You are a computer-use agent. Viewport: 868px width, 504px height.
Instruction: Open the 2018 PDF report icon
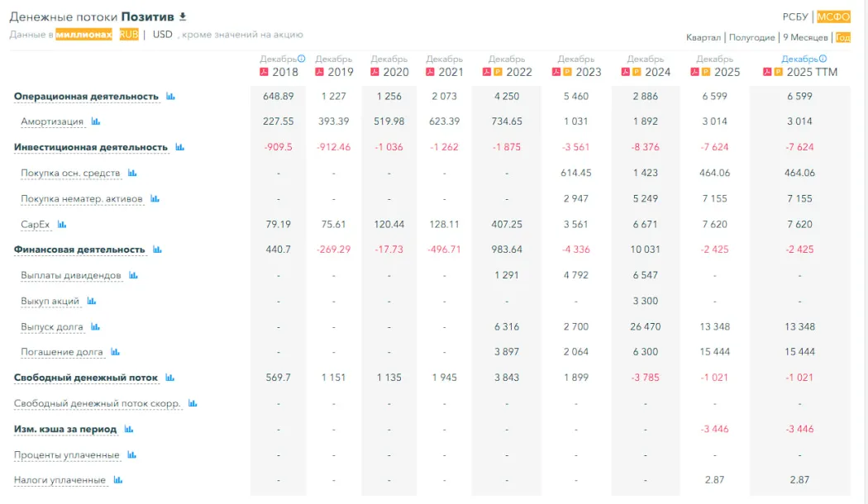click(265, 72)
